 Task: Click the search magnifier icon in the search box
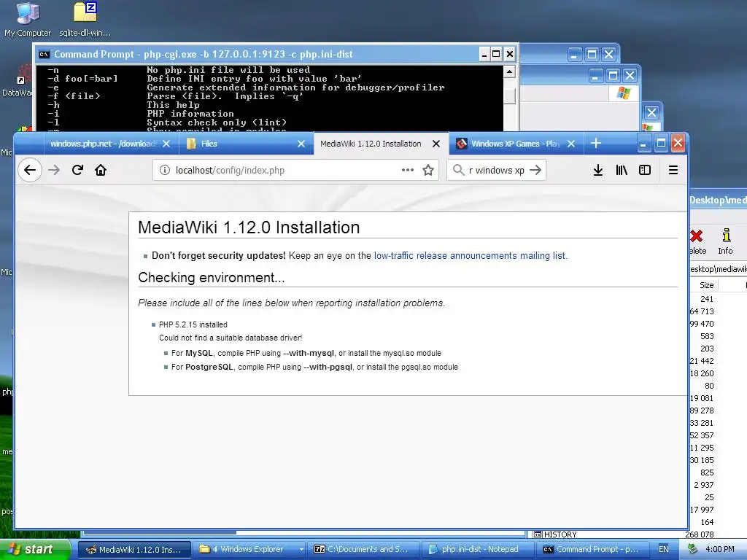(x=458, y=170)
